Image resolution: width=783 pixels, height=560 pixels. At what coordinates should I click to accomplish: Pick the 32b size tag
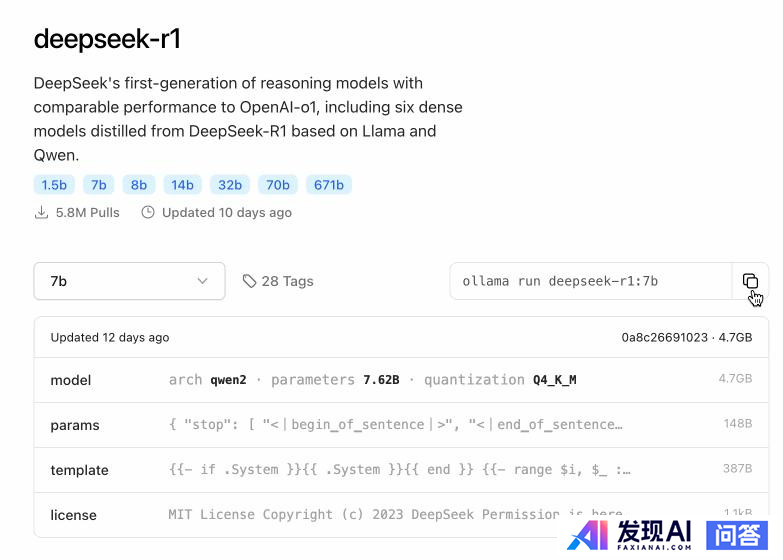[230, 185]
